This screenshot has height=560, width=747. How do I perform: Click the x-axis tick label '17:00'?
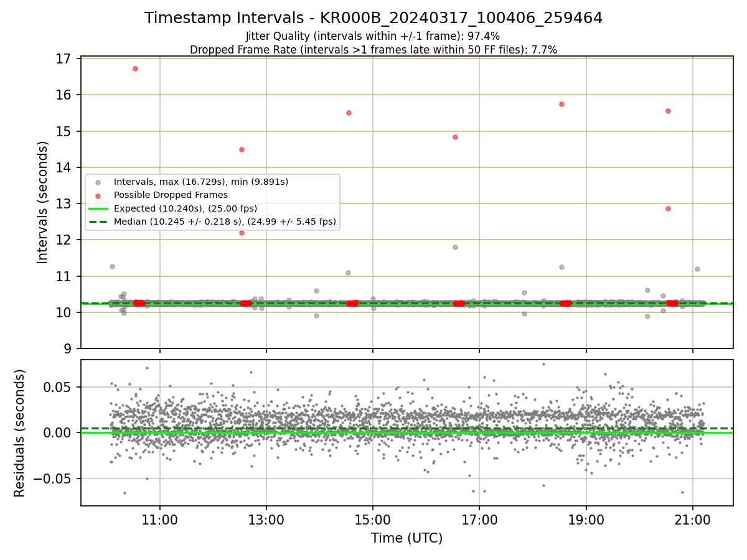pos(479,521)
